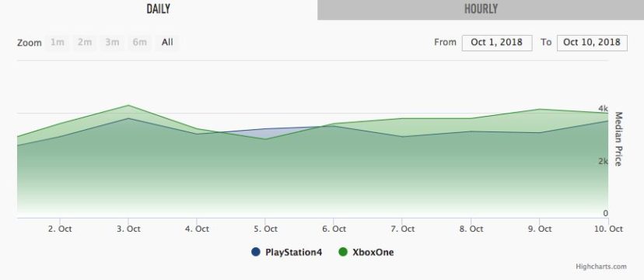Open the Highcharts.com credit link
644x280 pixels.
pyautogui.click(x=601, y=267)
